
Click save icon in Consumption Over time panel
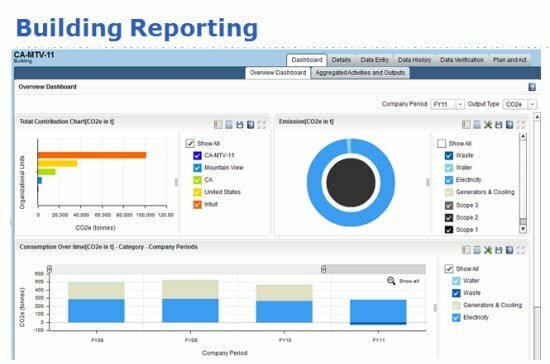[x=499, y=250]
